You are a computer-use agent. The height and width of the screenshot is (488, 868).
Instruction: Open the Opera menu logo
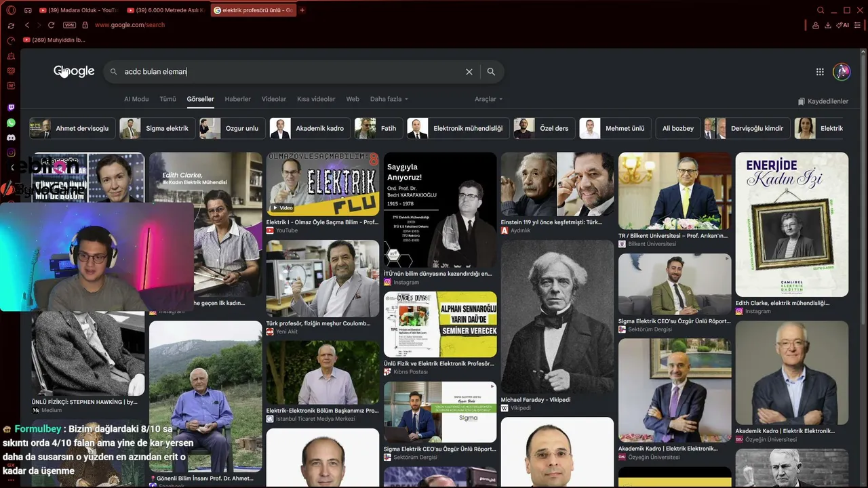point(11,10)
